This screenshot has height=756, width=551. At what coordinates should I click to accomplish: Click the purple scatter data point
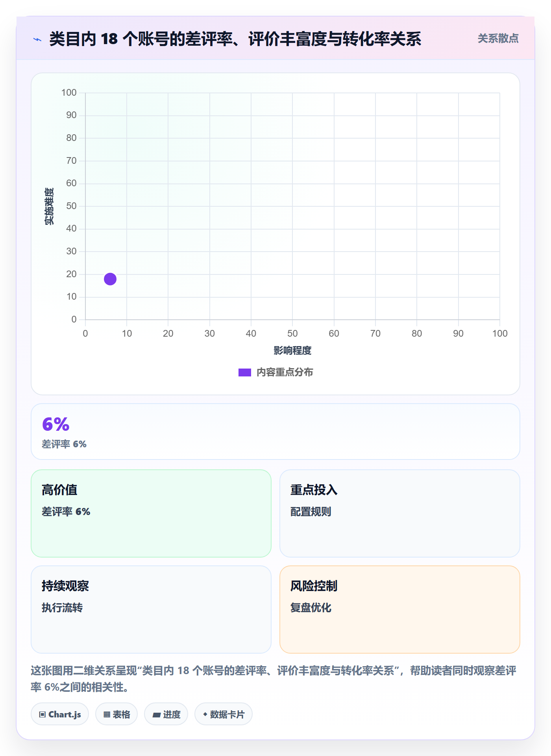[110, 279]
